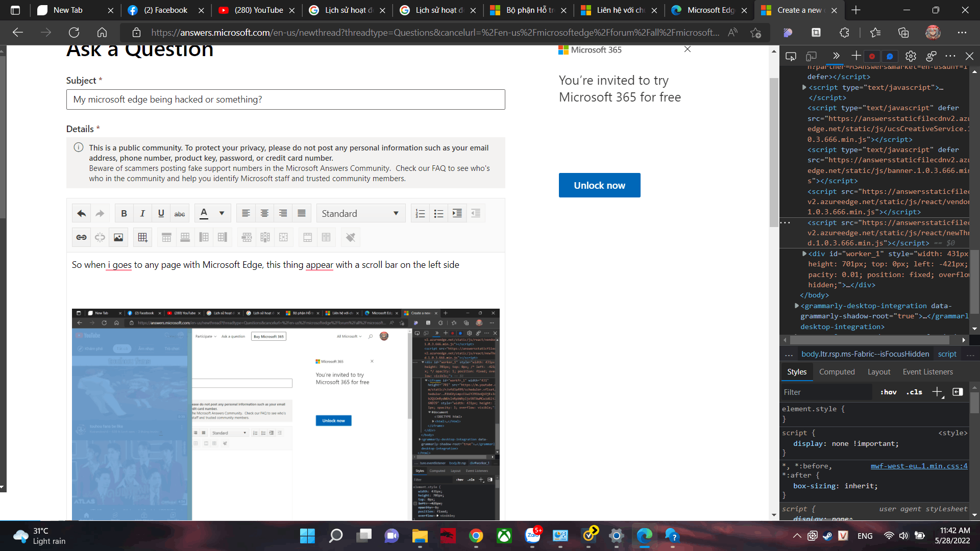Open the font color dropdown arrow
This screenshot has width=980, height=551.
coord(222,213)
